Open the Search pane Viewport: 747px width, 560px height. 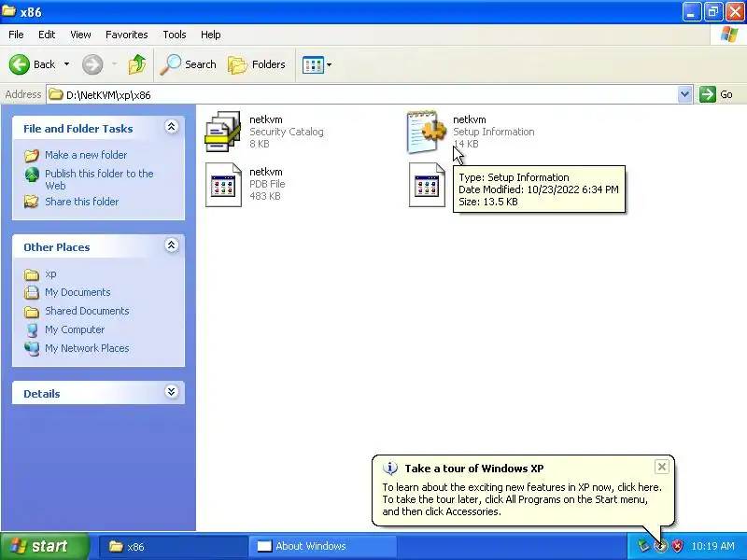coord(189,64)
